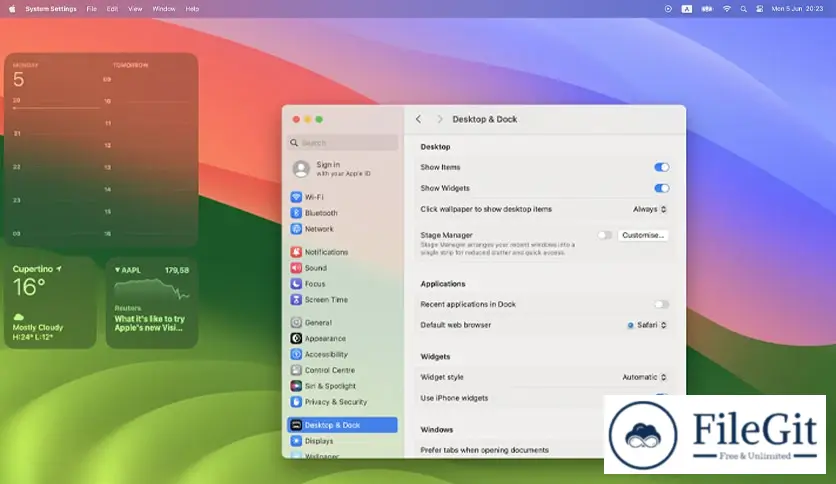This screenshot has height=484, width=836.
Task: Click the 'Mostly Cloudy' weather text
Action: [x=37, y=327]
